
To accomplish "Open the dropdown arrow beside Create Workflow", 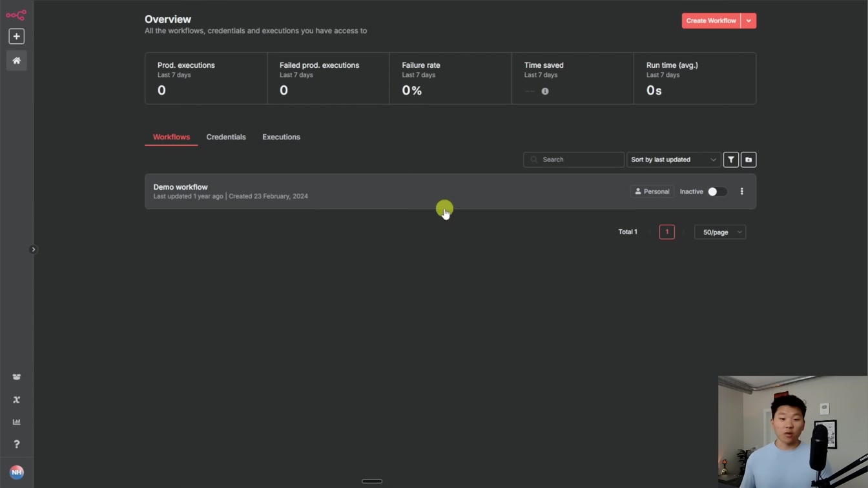I will pyautogui.click(x=749, y=21).
